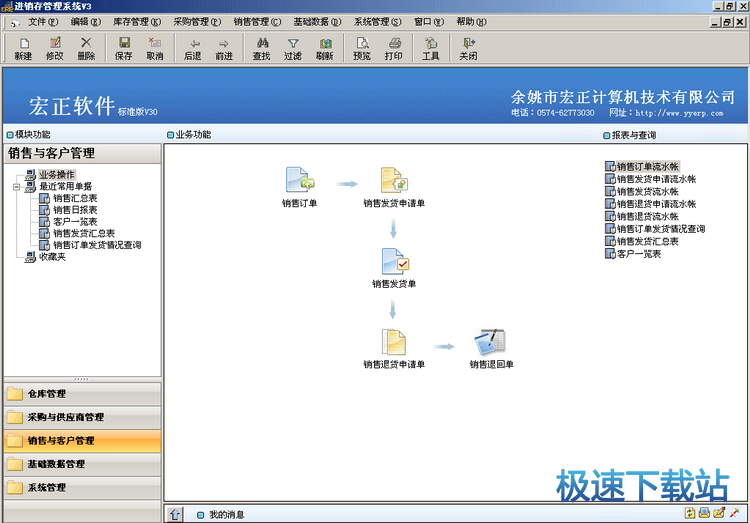Click the 查找 (Find) binoculars icon
The height and width of the screenshot is (523, 750).
click(x=262, y=48)
